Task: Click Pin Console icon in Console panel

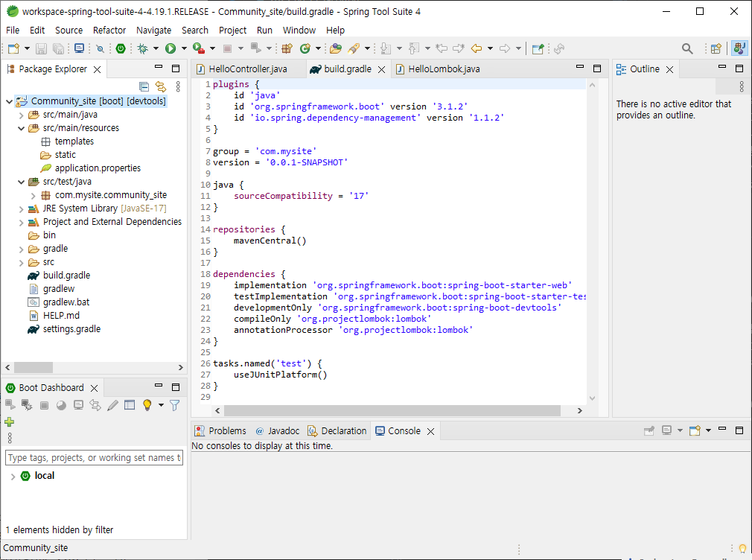Action: click(x=649, y=431)
